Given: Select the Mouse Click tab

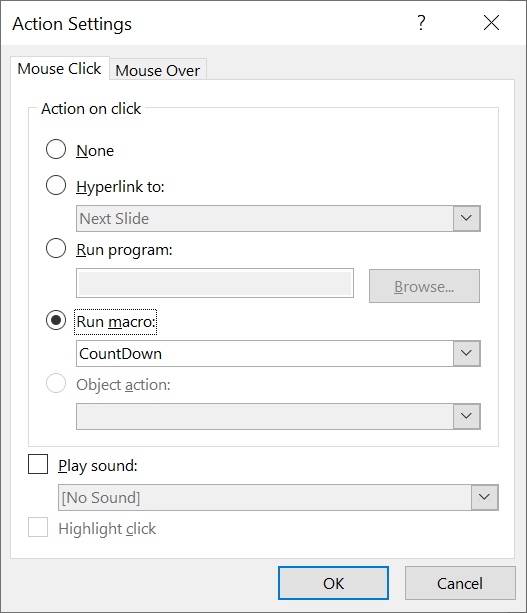Looking at the screenshot, I should (x=59, y=69).
